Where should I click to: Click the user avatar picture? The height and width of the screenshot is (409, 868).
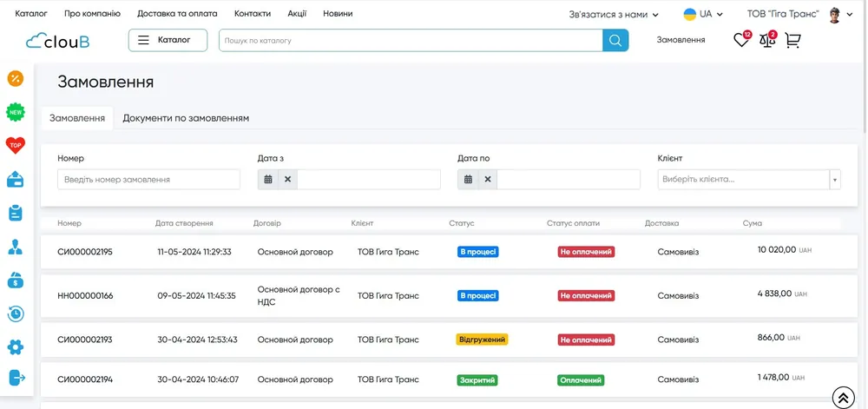(835, 15)
